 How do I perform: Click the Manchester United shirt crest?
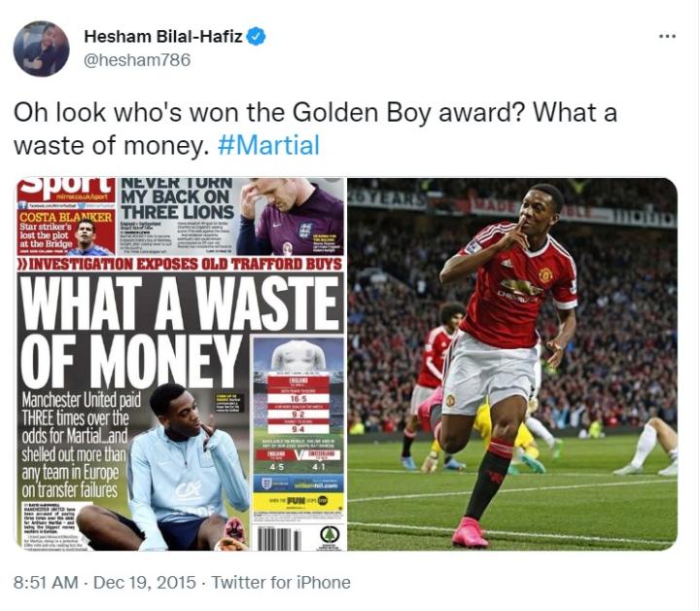pyautogui.click(x=545, y=275)
